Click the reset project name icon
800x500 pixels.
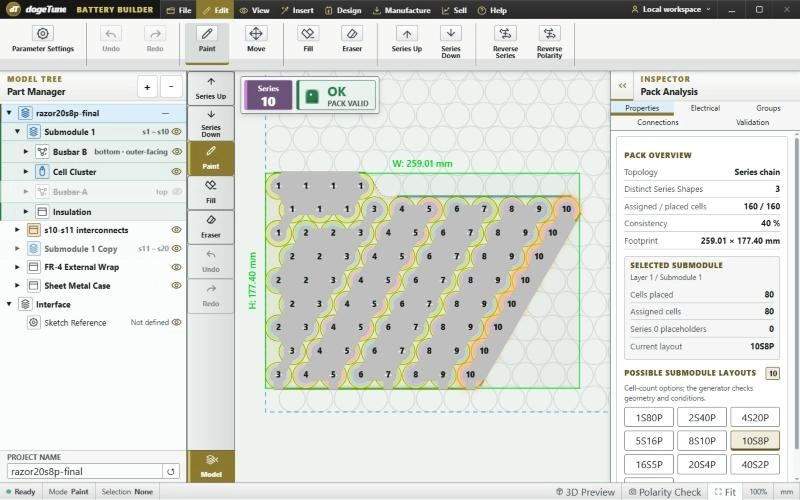(x=171, y=471)
